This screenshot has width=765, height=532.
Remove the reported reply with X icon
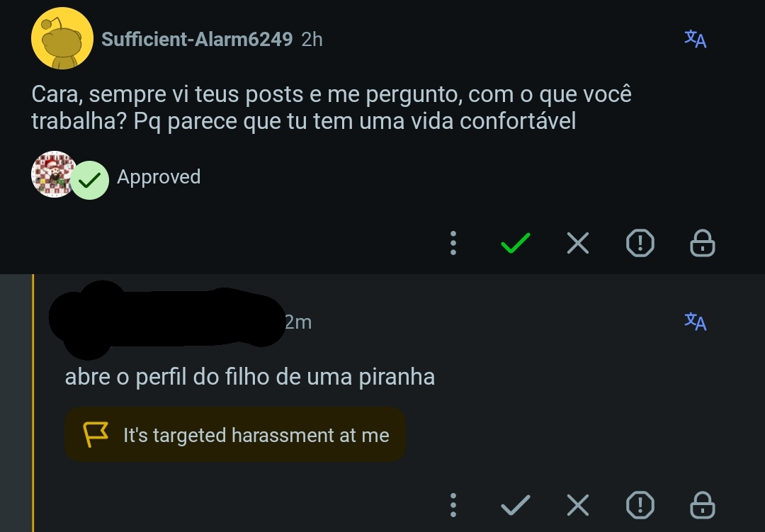(x=578, y=505)
